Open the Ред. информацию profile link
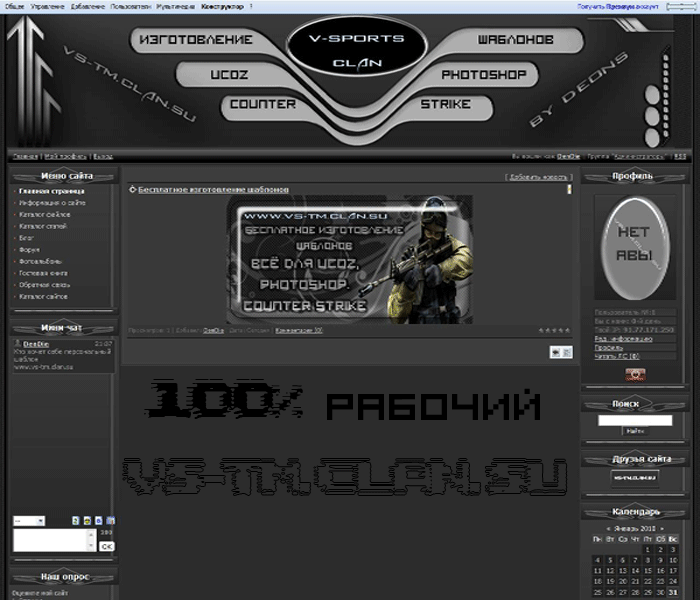This screenshot has height=600, width=700. point(623,339)
